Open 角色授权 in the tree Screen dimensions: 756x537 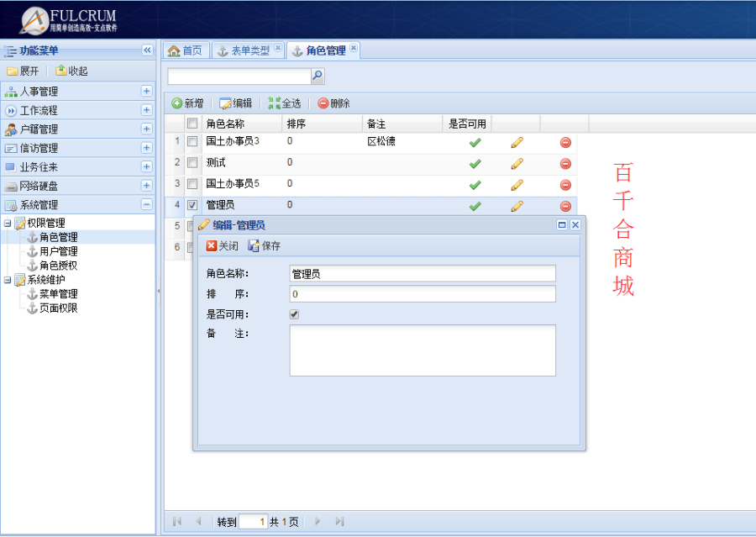[58, 265]
